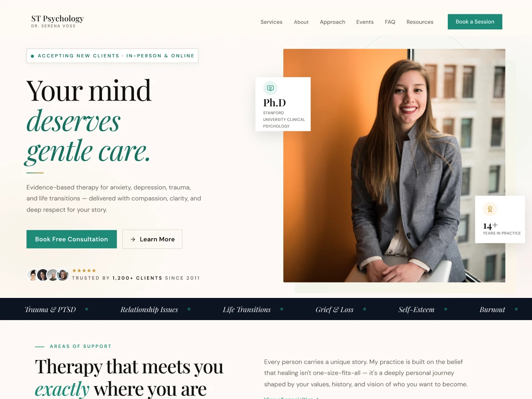Open the Services menu item
This screenshot has height=399, width=532.
(x=271, y=22)
